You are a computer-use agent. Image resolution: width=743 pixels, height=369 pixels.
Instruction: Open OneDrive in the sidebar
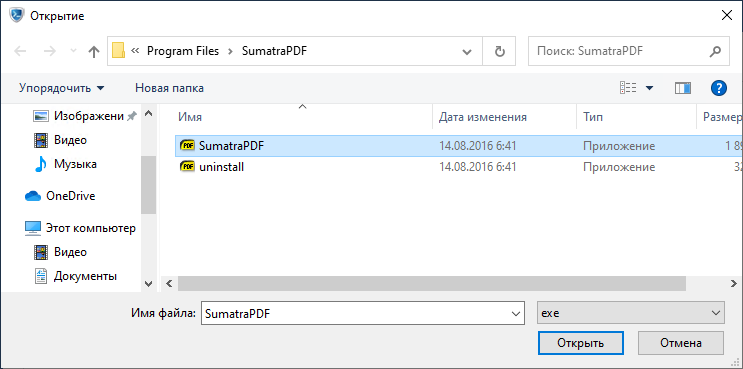click(x=70, y=196)
